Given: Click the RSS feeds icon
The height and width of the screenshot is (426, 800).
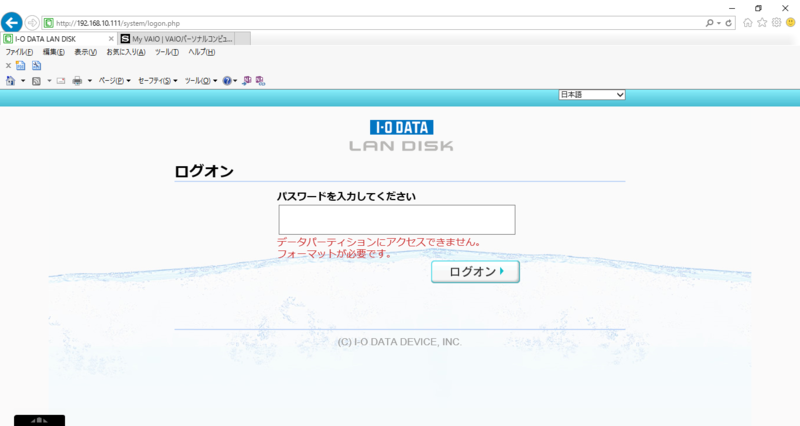Looking at the screenshot, I should point(36,81).
